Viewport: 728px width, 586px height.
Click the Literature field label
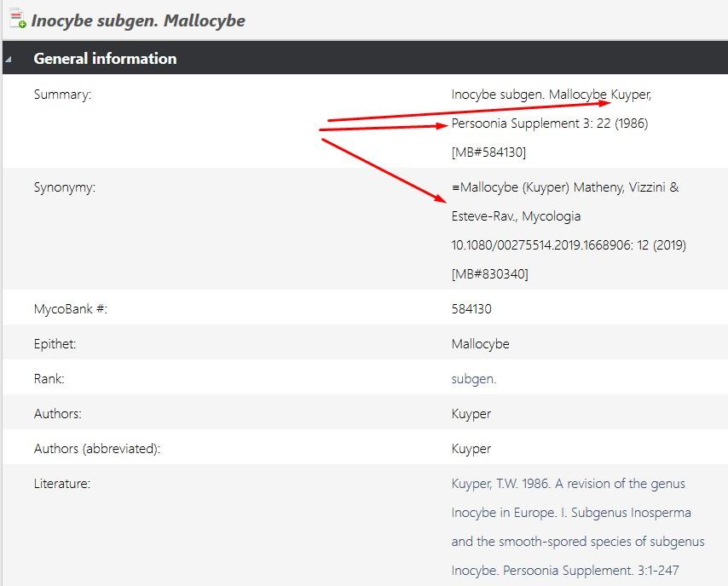pyautogui.click(x=61, y=484)
